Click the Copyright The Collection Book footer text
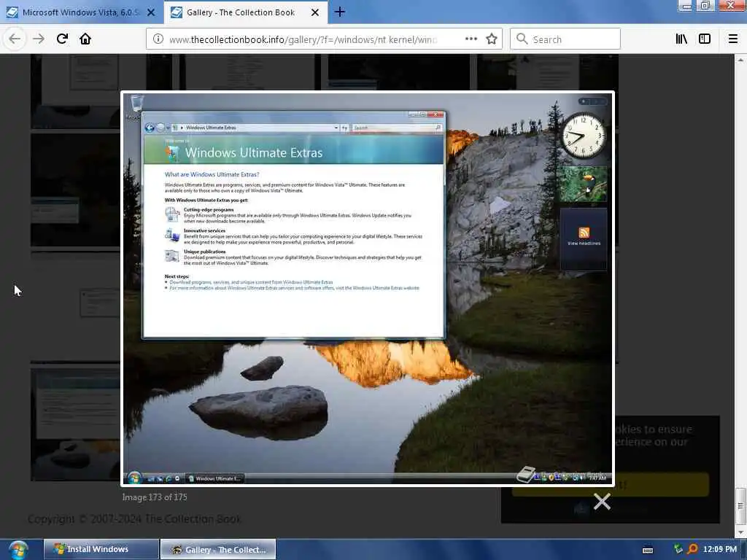 tap(134, 519)
